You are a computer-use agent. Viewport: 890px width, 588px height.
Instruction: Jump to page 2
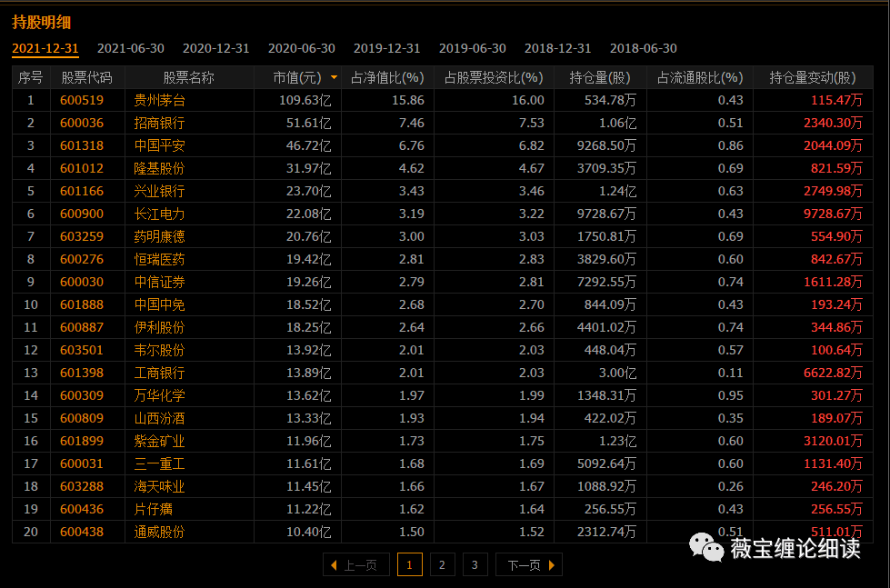pyautogui.click(x=442, y=564)
